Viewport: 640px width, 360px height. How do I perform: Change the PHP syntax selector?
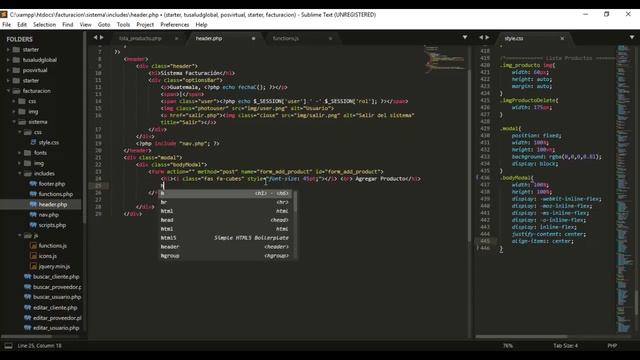point(612,346)
